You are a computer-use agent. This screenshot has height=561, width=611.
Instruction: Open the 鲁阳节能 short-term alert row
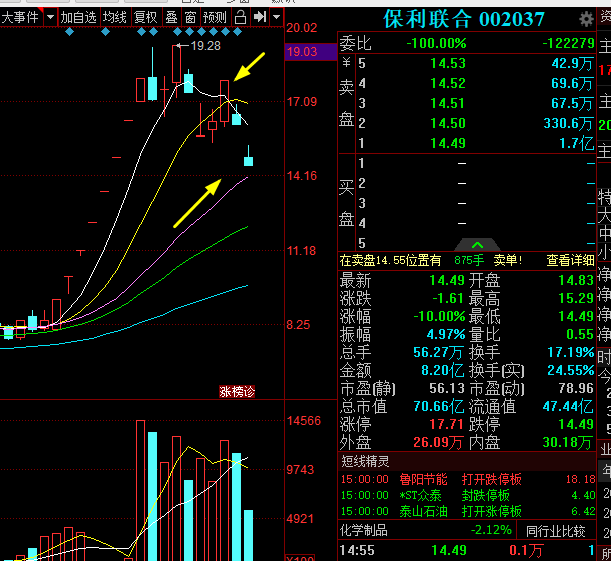click(x=467, y=479)
